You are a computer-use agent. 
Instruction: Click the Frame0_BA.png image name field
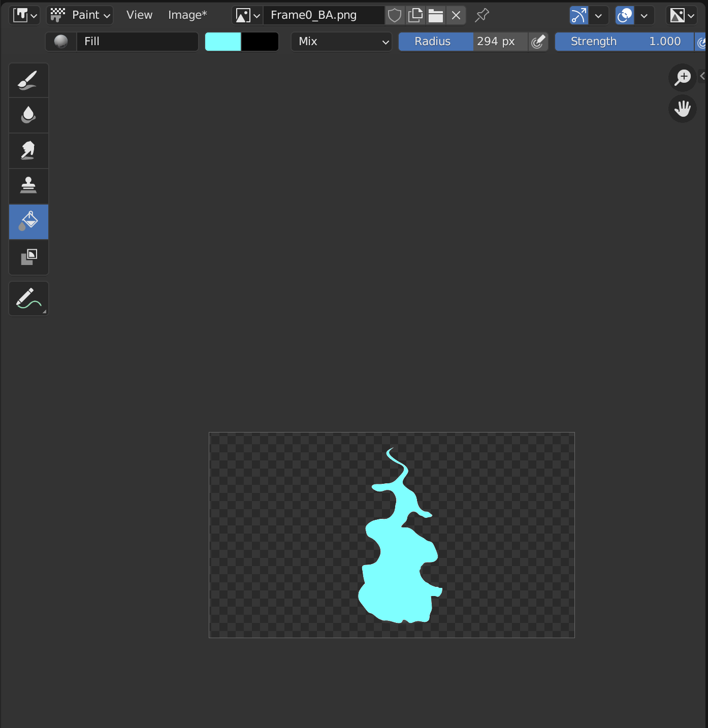pyautogui.click(x=324, y=15)
